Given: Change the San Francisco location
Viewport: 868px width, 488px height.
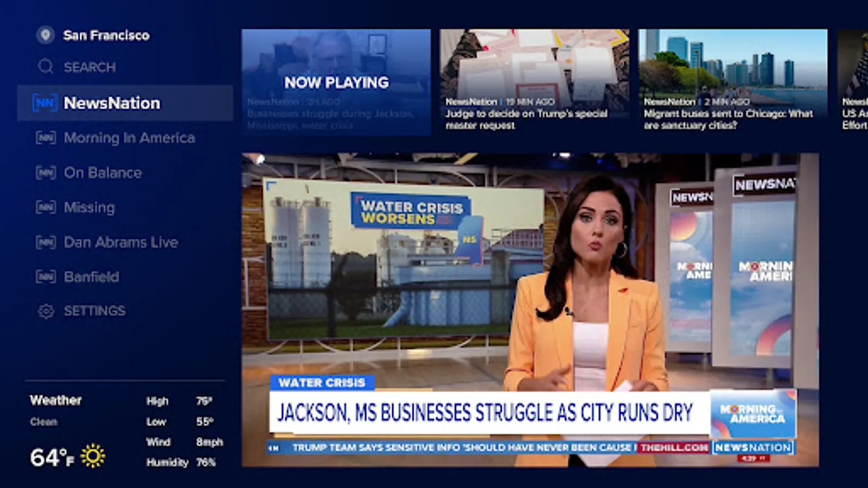Looking at the screenshot, I should [x=106, y=35].
